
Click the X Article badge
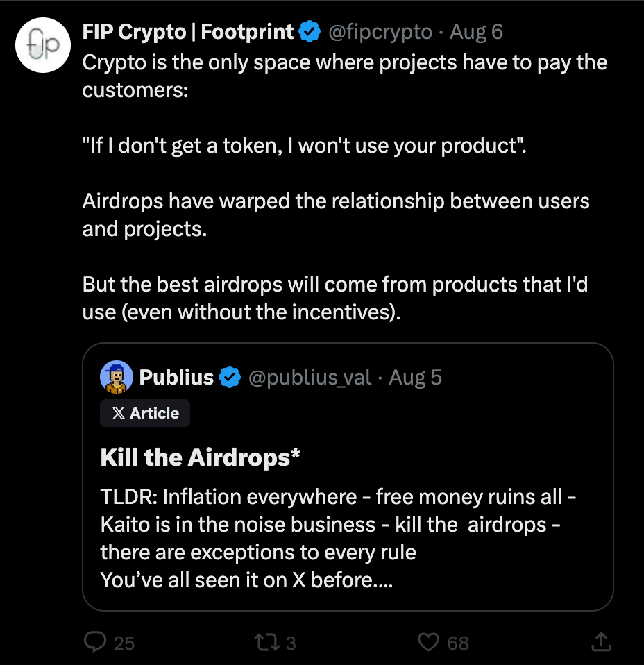pos(145,413)
